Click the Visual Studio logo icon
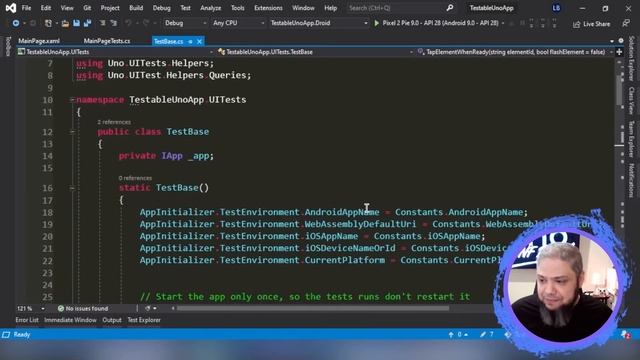Image resolution: width=640 pixels, height=360 pixels. tap(11, 8)
